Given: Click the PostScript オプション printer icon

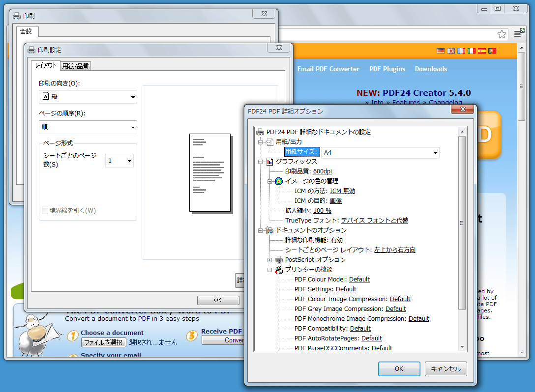Looking at the screenshot, I should tap(279, 260).
